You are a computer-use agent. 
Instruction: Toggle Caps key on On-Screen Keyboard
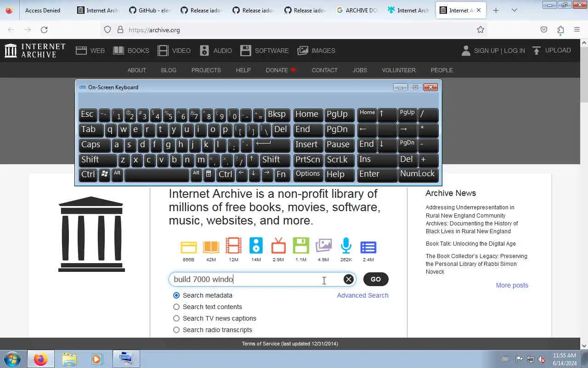[x=95, y=145]
